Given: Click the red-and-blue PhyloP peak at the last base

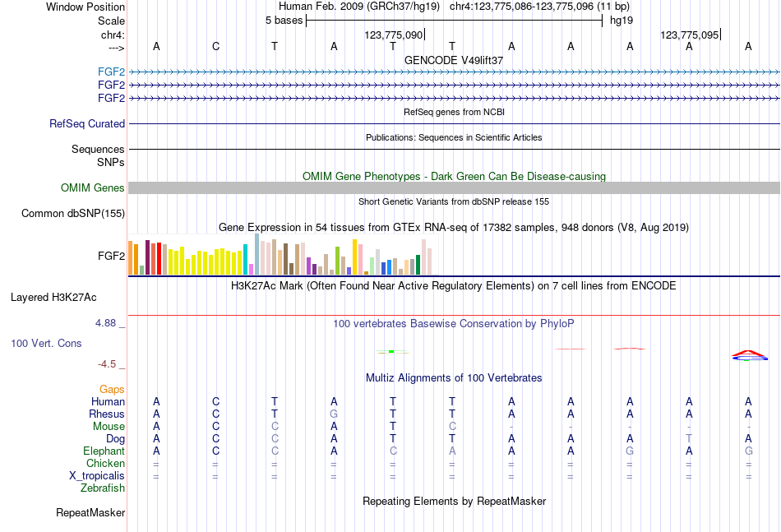Looking at the screenshot, I should pos(749,355).
